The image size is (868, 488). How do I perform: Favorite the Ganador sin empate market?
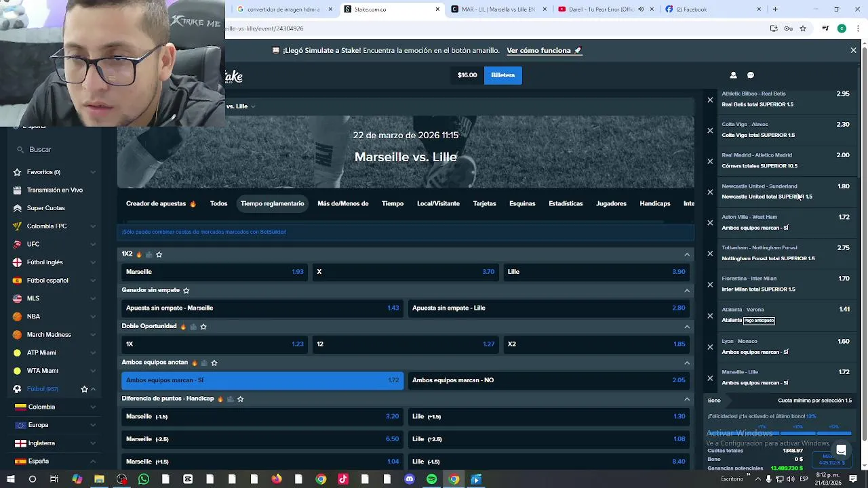point(186,290)
